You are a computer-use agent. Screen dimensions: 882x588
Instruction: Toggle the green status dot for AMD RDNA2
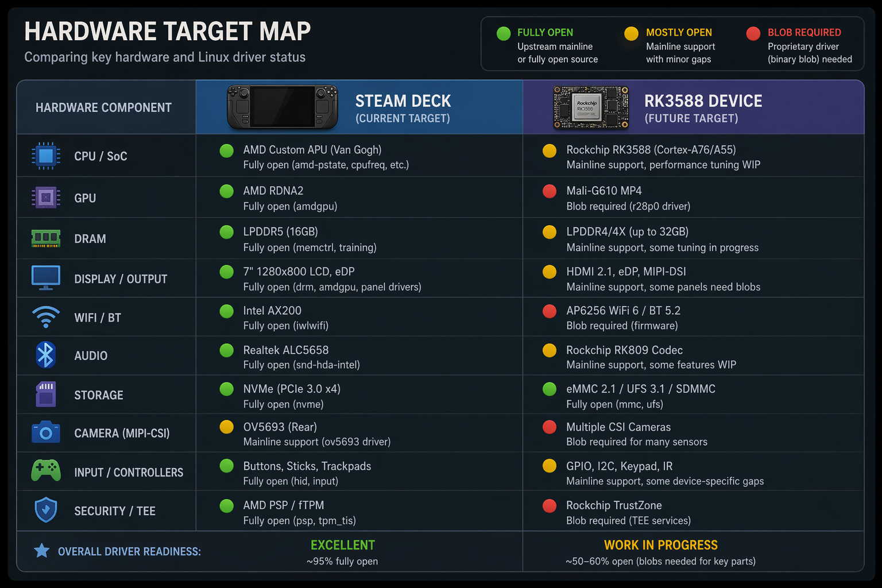click(226, 191)
